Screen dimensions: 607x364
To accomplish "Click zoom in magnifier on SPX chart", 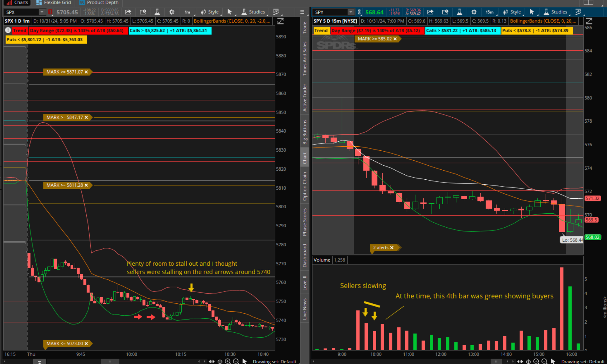I will point(228,361).
